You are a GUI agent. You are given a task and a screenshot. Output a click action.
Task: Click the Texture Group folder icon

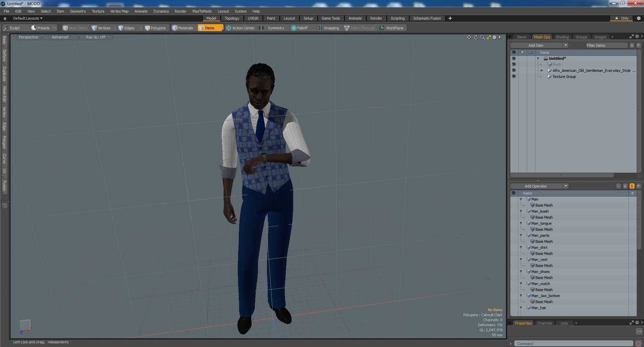tap(549, 77)
